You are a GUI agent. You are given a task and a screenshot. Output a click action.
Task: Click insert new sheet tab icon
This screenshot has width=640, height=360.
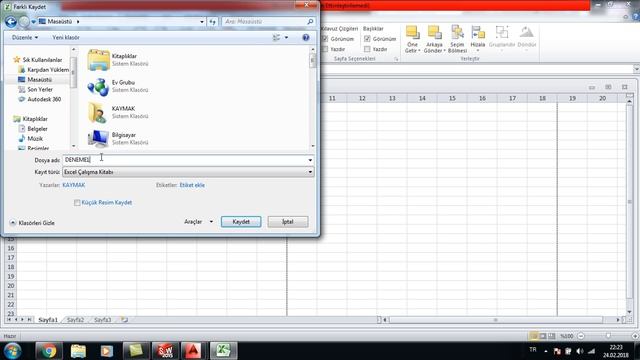pyautogui.click(x=124, y=320)
